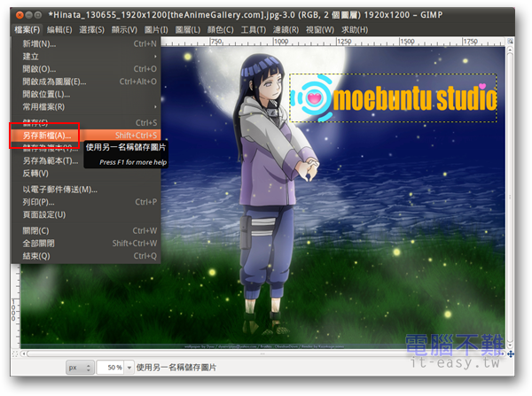Click 另存為範本(T)... entry
The width and height of the screenshot is (532, 396).
[50, 161]
